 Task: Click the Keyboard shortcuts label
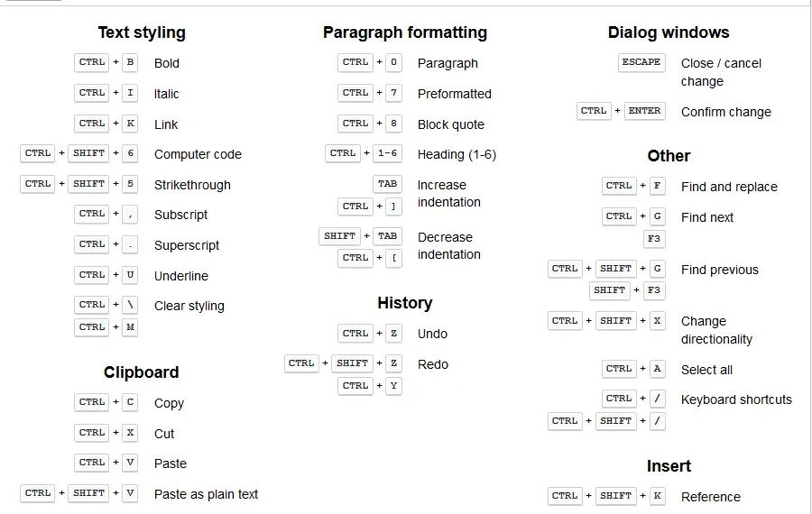736,399
